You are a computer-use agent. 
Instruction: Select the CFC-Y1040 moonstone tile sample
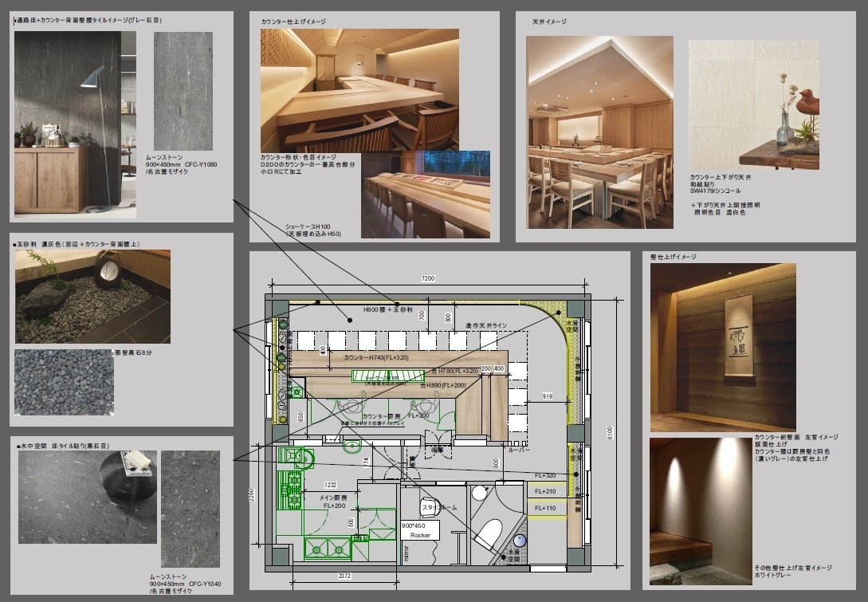(190, 509)
